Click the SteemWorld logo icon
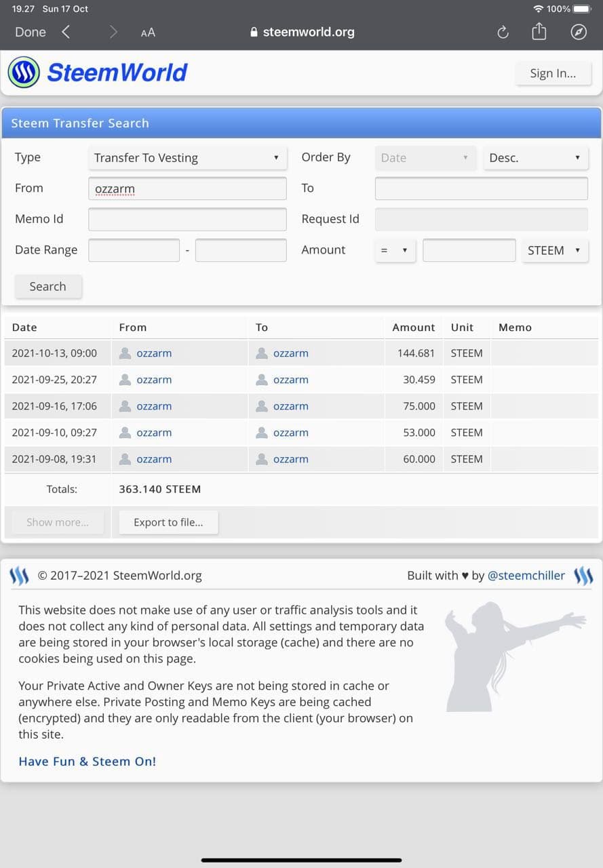 click(24, 73)
